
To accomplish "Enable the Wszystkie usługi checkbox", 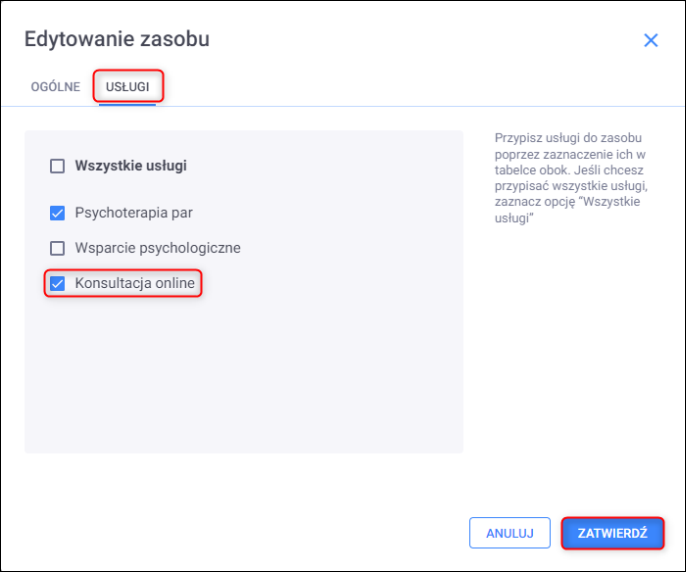I will click(57, 166).
